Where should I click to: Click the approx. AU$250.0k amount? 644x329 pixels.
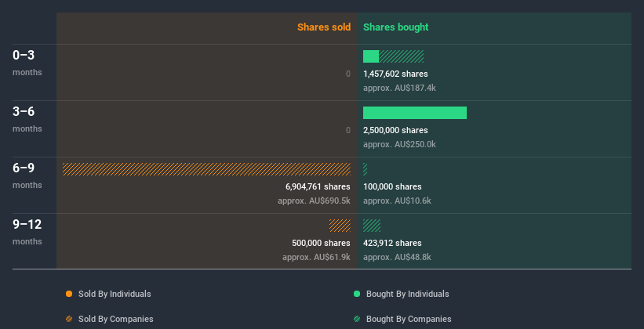pyautogui.click(x=399, y=144)
